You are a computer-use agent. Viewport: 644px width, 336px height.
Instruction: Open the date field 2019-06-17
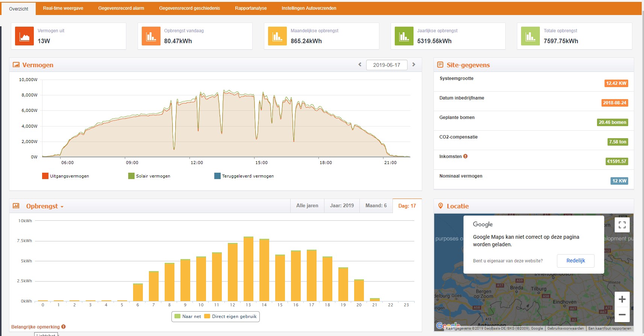[x=386, y=65]
